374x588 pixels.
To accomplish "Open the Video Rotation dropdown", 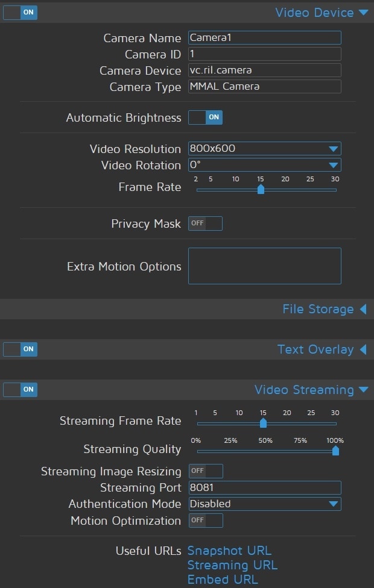I will point(265,165).
